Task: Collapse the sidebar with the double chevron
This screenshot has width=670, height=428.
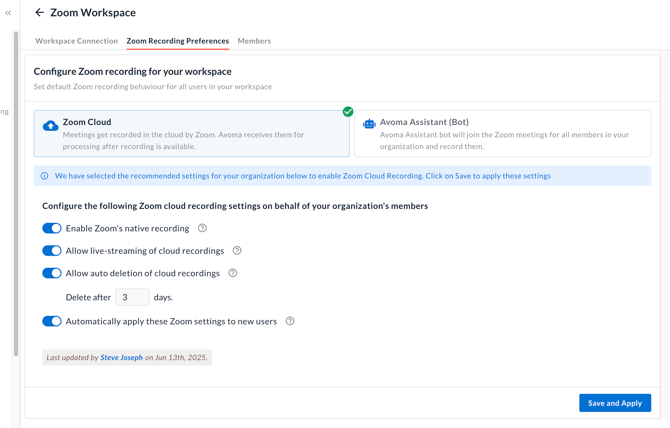Action: point(8,13)
